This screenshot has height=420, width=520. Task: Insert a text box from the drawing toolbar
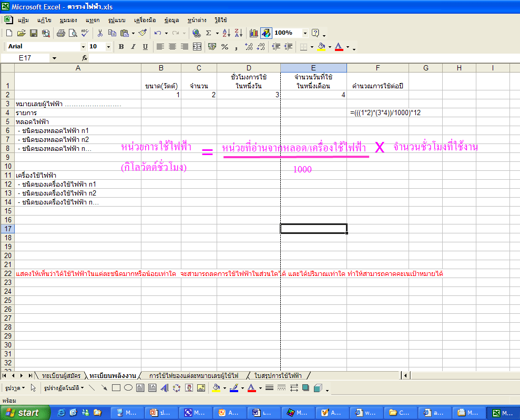[140, 388]
